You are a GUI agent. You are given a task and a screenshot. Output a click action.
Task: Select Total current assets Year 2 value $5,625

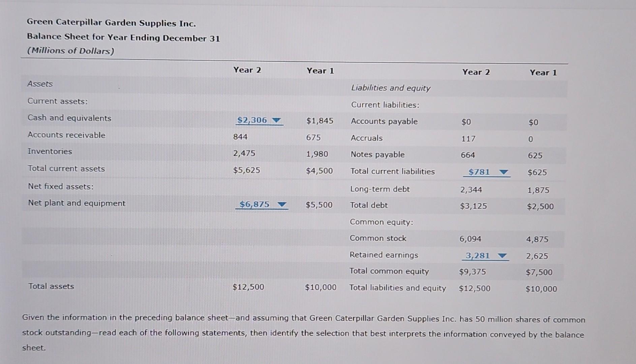pos(247,170)
